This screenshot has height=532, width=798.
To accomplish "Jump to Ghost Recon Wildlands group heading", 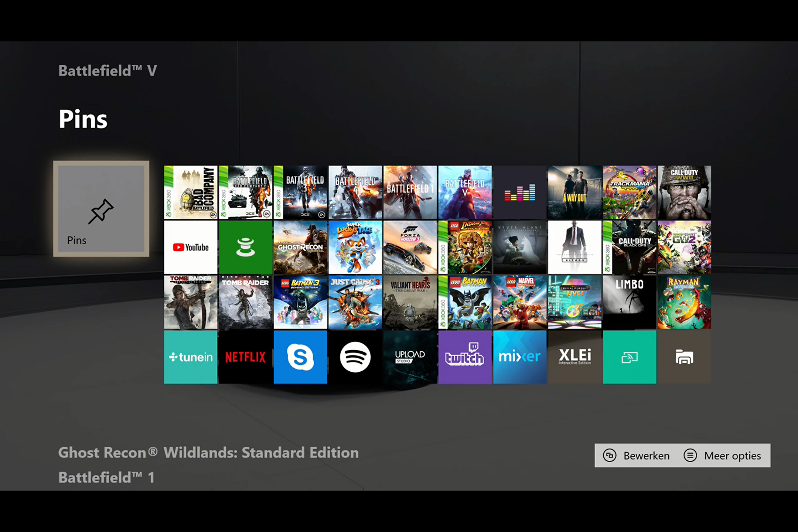I will coord(208,453).
